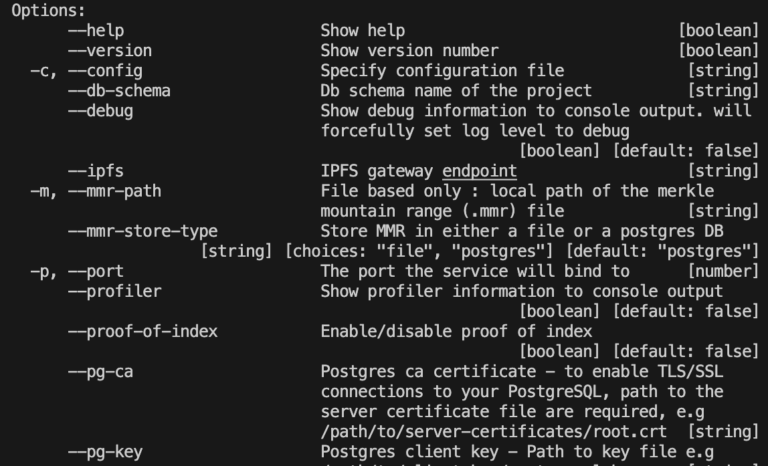This screenshot has width=768, height=466.
Task: Click the "-p," short flag
Action: 44,271
